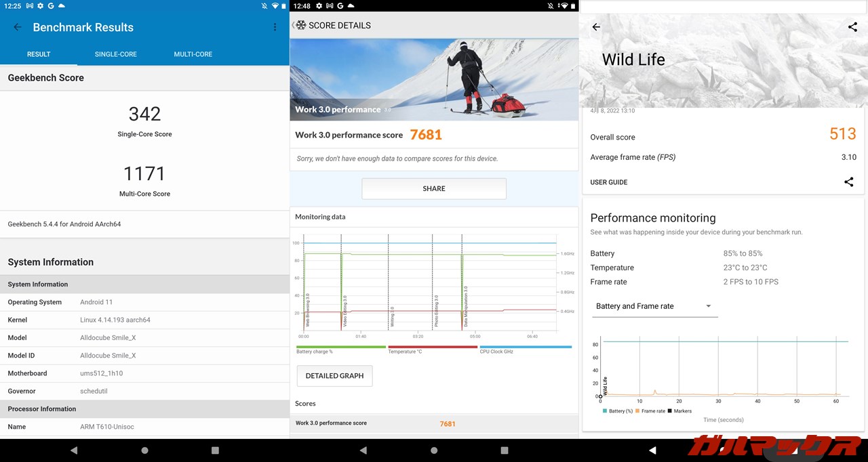Screen dimensions: 868x462
Task: Open the DETAILED GRAPH button
Action: coord(334,376)
